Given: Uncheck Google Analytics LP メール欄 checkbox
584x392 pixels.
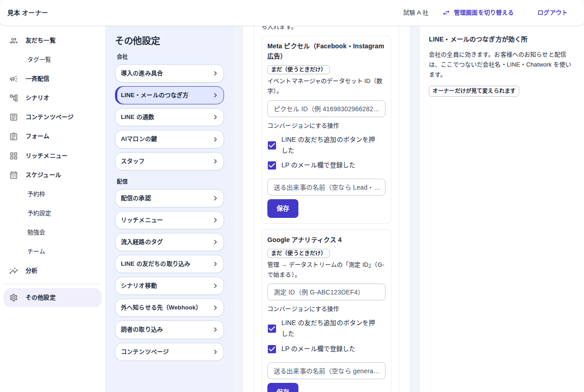Looking at the screenshot, I should pos(272,349).
